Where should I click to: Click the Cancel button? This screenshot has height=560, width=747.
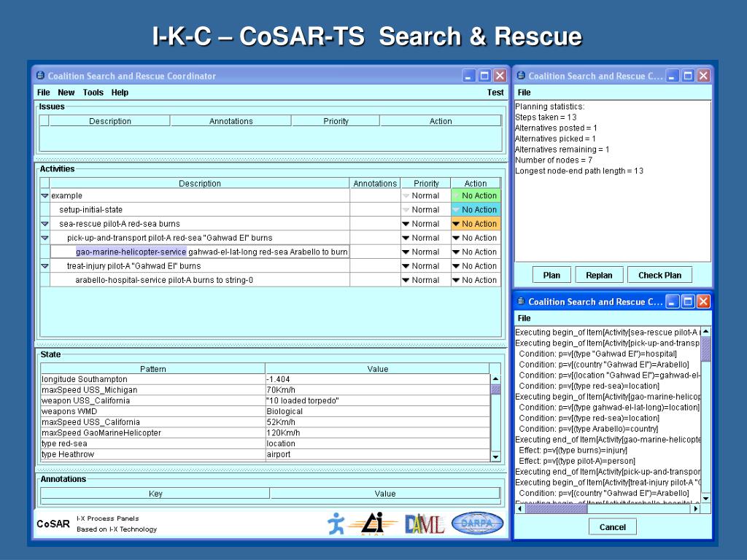tap(612, 527)
